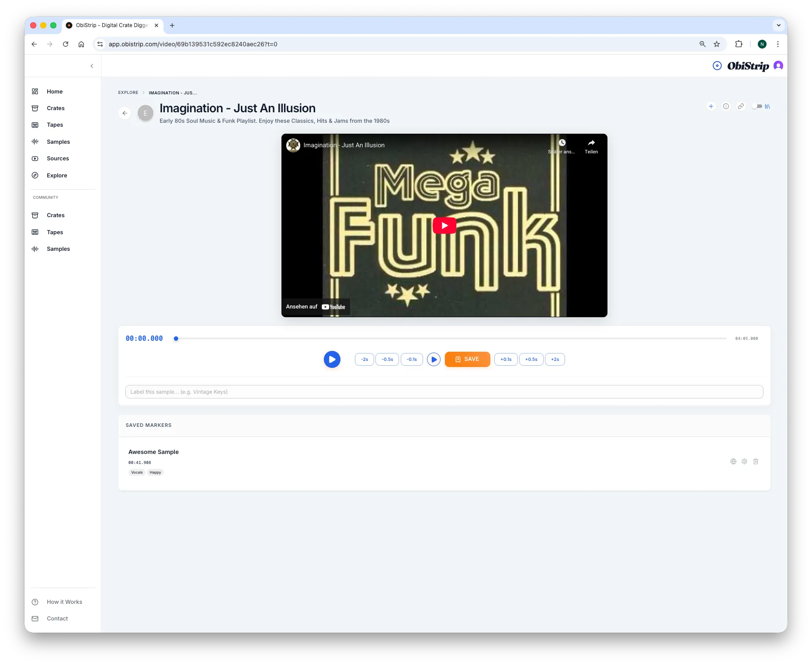Image resolution: width=812 pixels, height=665 pixels.
Task: Open Samples in the top sidebar section
Action: (x=58, y=142)
